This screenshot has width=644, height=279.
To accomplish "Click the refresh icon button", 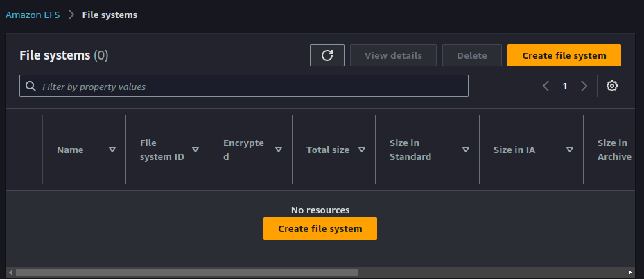I will pos(327,55).
